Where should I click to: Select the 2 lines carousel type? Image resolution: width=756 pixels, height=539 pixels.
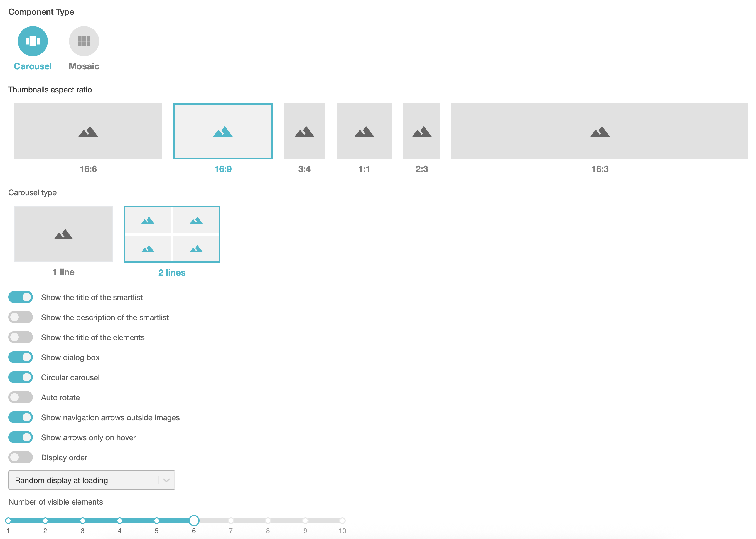click(172, 234)
